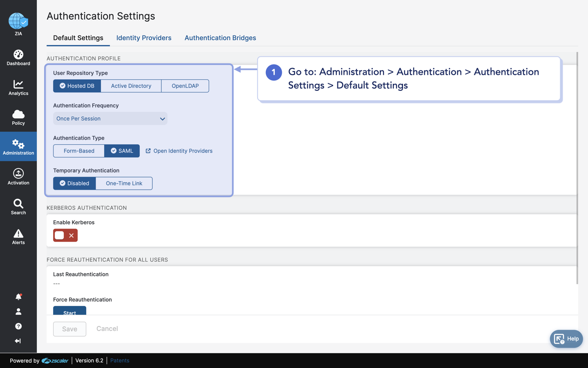The width and height of the screenshot is (588, 368).
Task: View Alerts from the sidebar
Action: (x=18, y=236)
